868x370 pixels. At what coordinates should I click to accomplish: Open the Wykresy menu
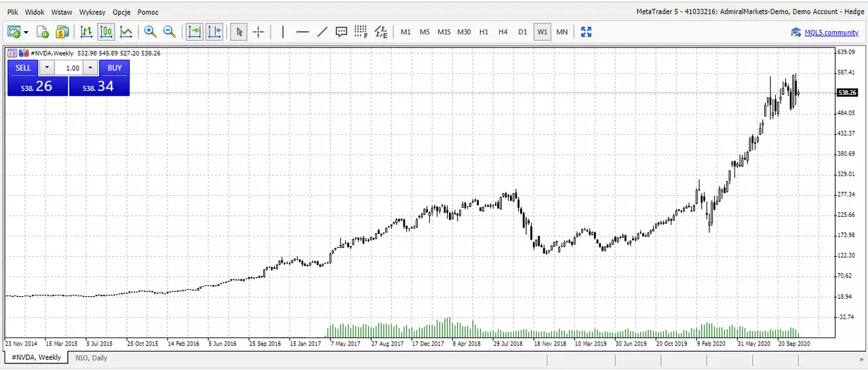point(92,12)
